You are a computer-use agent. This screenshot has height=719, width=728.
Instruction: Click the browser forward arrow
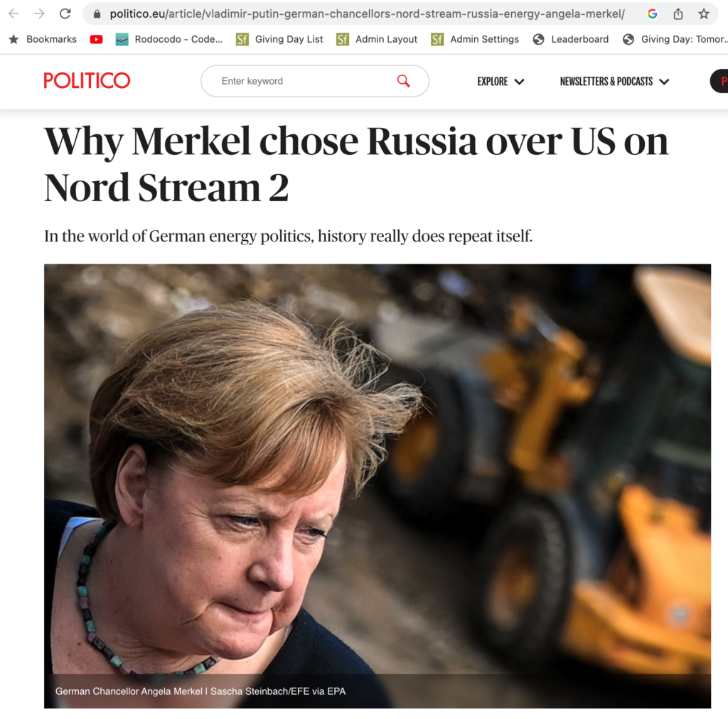tap(40, 14)
